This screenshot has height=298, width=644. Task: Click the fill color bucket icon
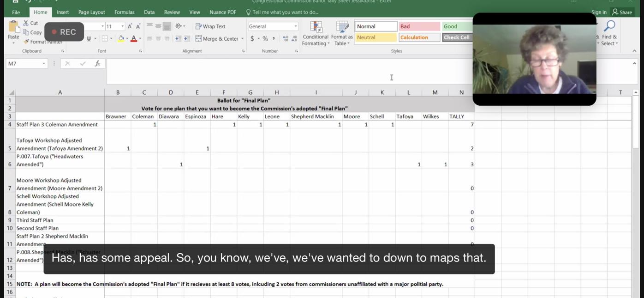coord(121,39)
